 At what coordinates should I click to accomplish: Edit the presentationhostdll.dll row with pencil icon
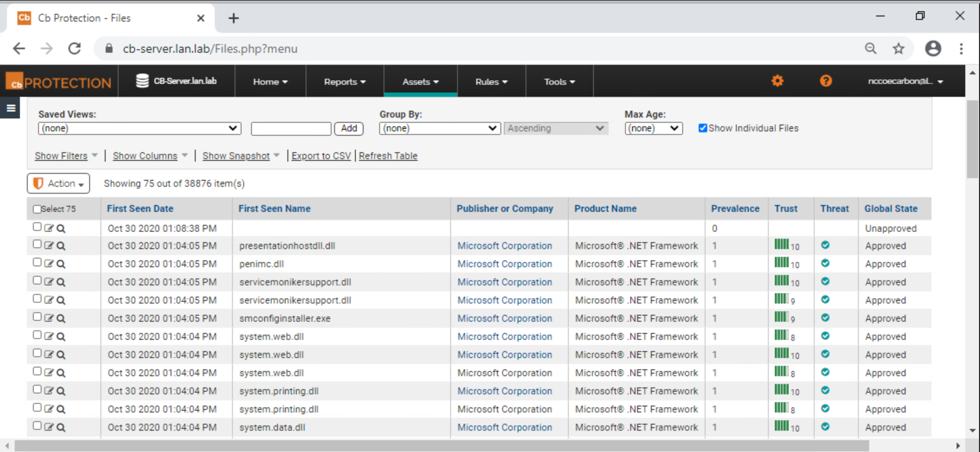tap(48, 245)
